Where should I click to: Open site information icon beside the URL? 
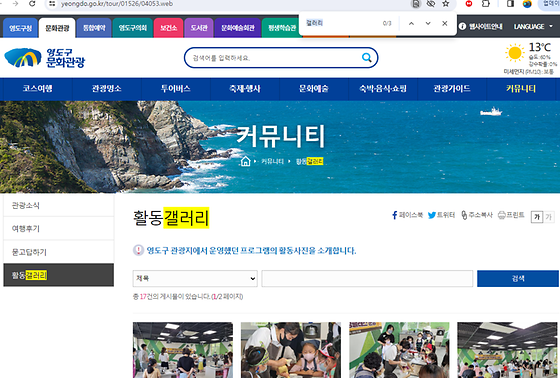52,4
